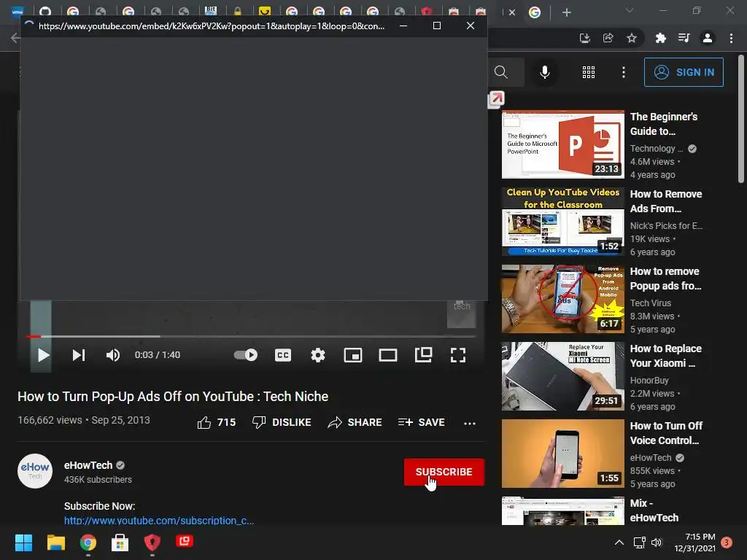Open the subscription link in description

pos(159,520)
